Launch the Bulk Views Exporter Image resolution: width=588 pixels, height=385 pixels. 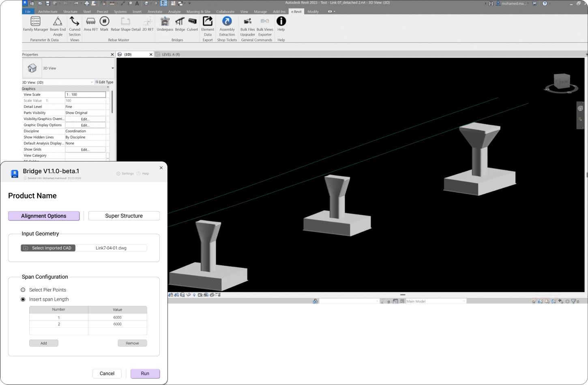point(265,25)
